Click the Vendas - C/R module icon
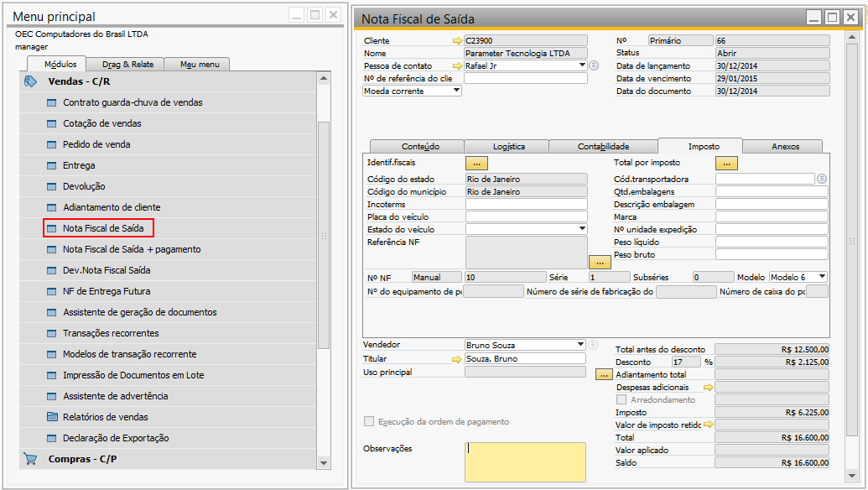Screen dimensions: 868x490 30,82
